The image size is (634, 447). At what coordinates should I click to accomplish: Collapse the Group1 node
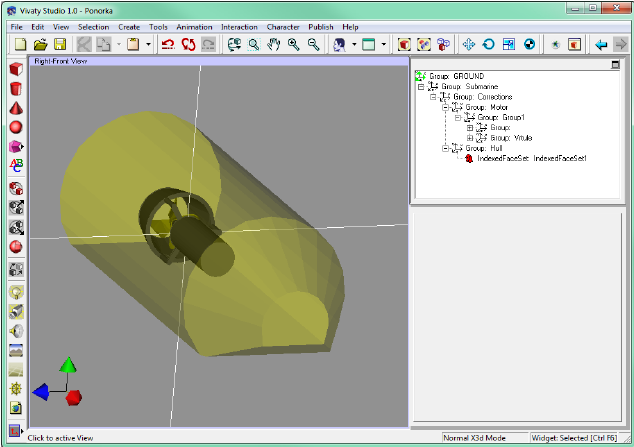pyautogui.click(x=457, y=118)
